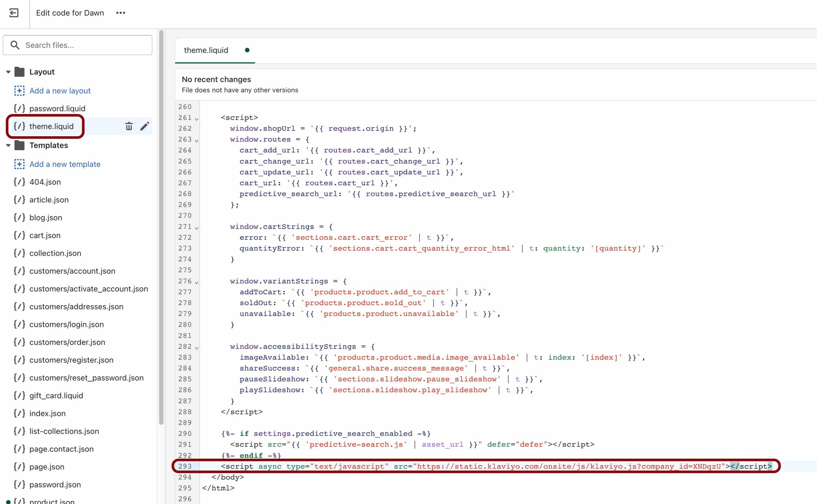
Task: Click the No recent changes header
Action: click(x=216, y=79)
